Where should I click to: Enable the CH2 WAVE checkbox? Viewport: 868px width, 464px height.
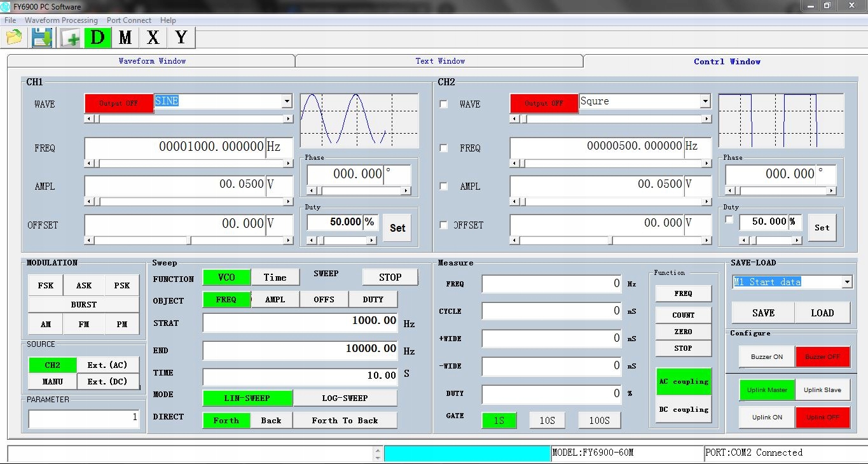[444, 104]
